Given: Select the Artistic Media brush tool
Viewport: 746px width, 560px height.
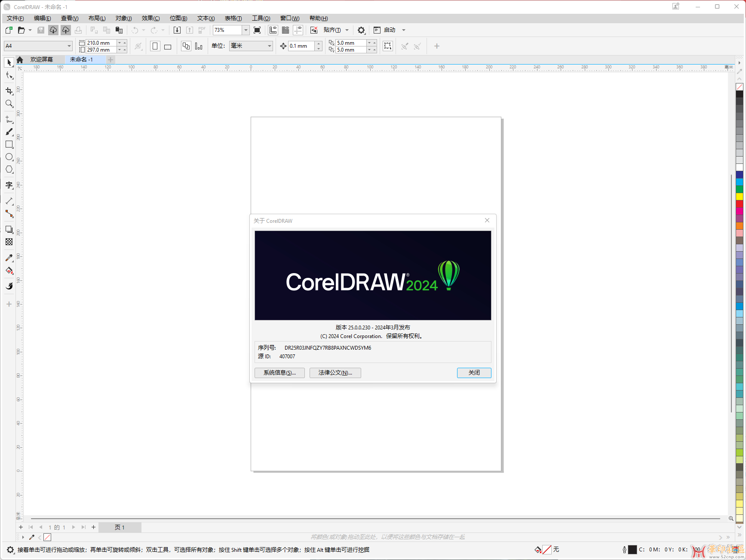Looking at the screenshot, I should [x=9, y=132].
